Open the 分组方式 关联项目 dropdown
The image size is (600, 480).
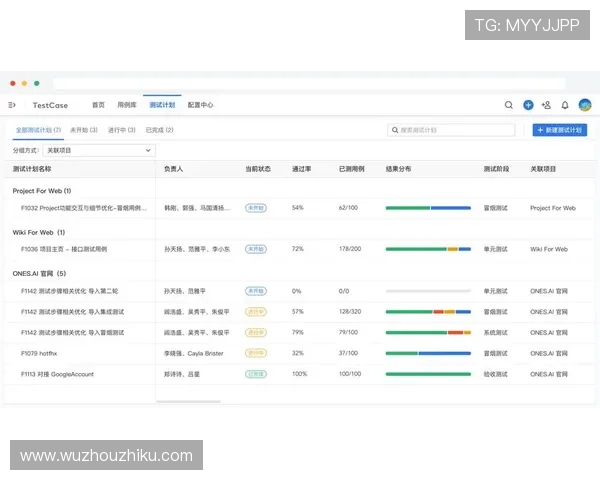[x=99, y=150]
